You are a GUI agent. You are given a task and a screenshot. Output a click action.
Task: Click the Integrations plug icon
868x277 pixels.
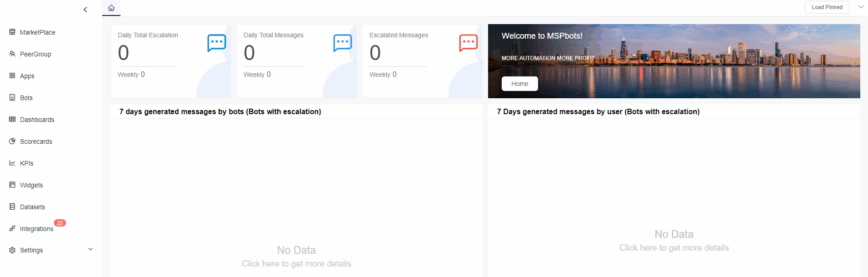12,229
